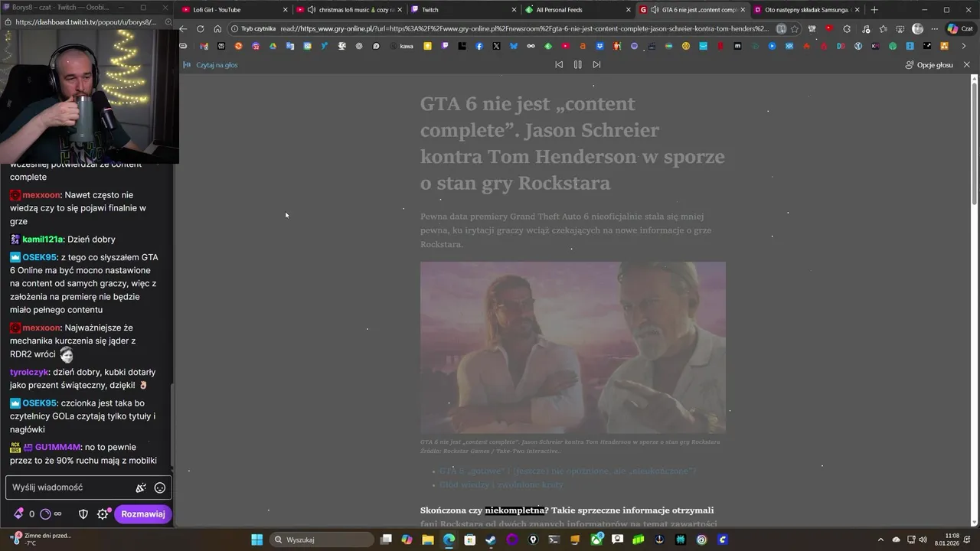Pause the read-aloud playback
The image size is (980, 551).
tap(577, 65)
